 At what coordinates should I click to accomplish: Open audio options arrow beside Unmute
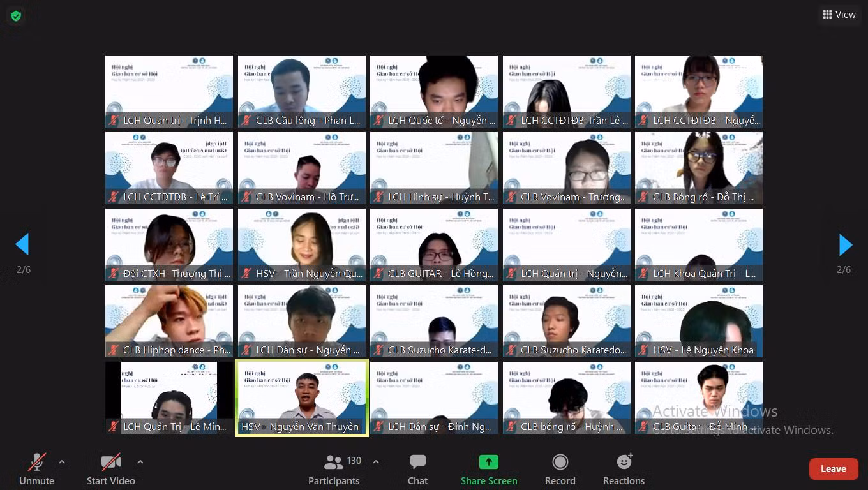click(62, 462)
